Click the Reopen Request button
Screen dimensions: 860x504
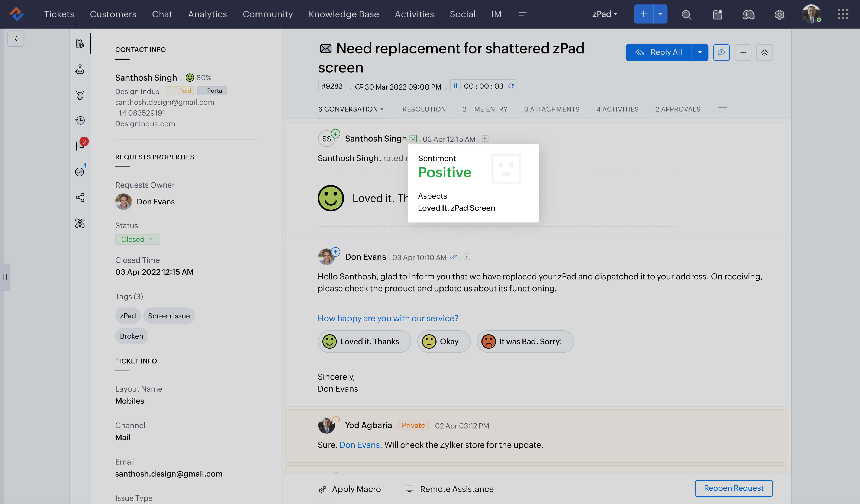[733, 488]
